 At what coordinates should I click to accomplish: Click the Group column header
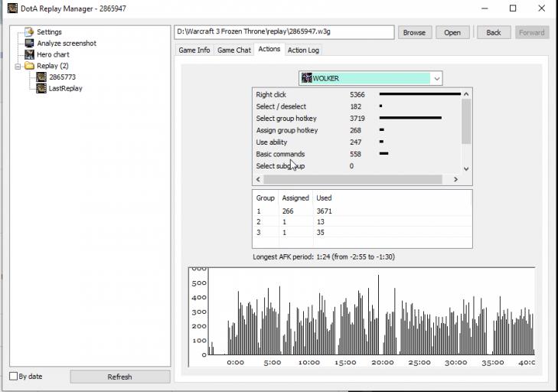click(266, 198)
